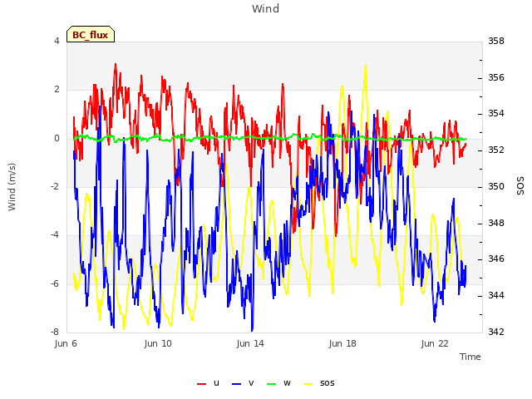
Task: Toggle the u series in legend
Action: [x=209, y=383]
